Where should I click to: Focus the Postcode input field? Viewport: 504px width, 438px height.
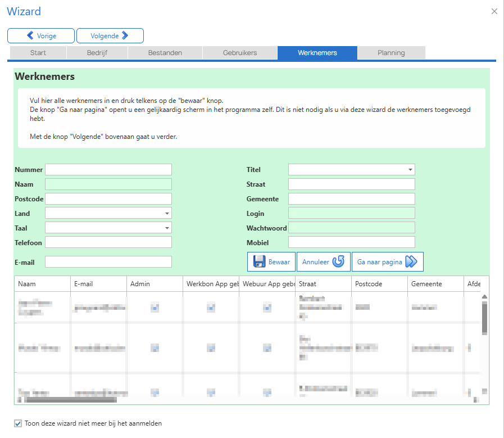(108, 198)
